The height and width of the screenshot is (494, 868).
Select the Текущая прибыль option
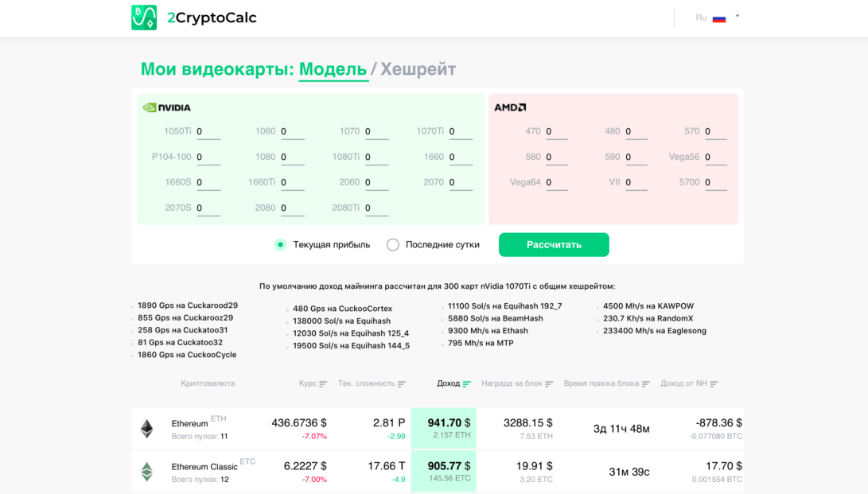[x=279, y=244]
